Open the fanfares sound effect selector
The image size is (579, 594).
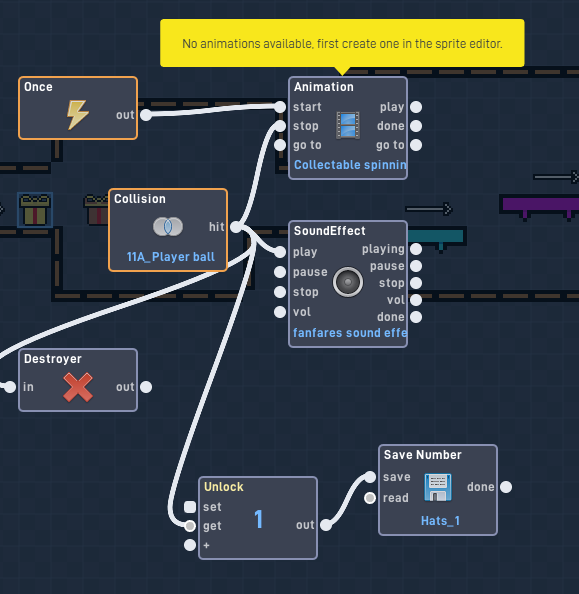[x=350, y=333]
